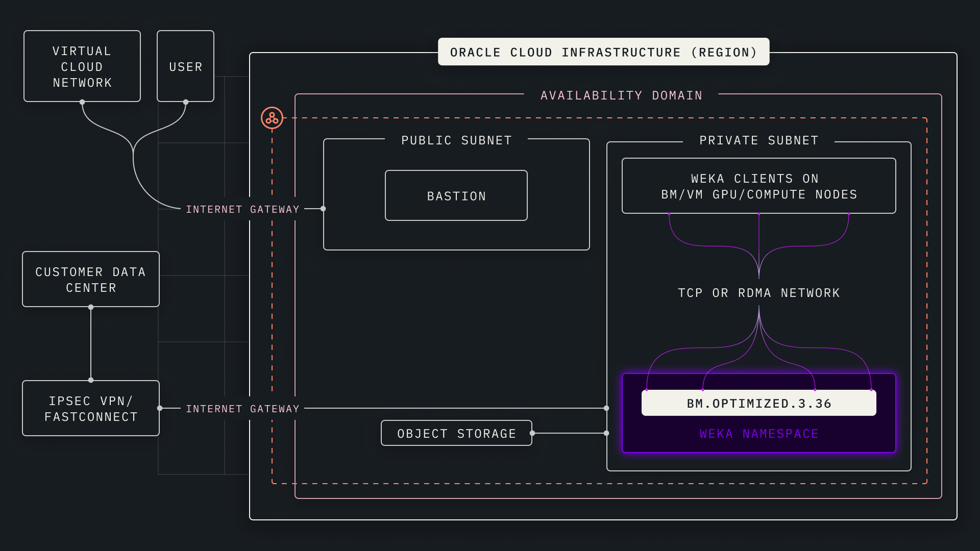
Task: Click the orange cluster icon near Availability Domain border
Action: coord(272,117)
